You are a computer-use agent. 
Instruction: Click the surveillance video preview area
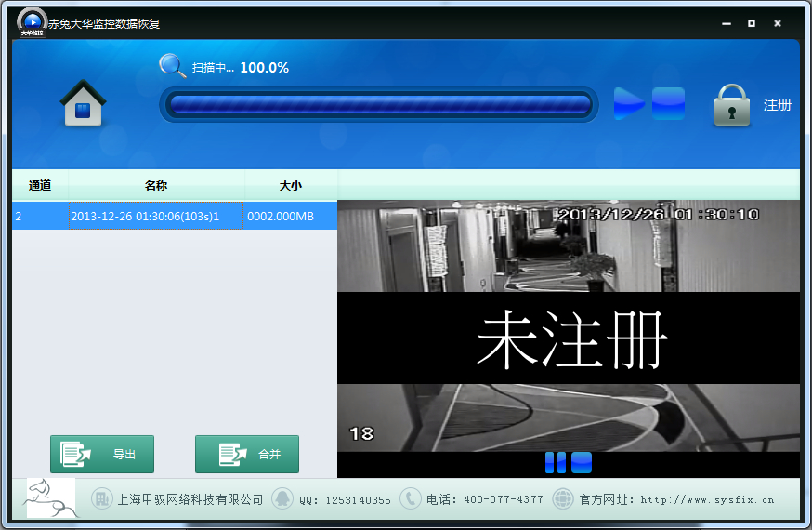click(x=568, y=325)
